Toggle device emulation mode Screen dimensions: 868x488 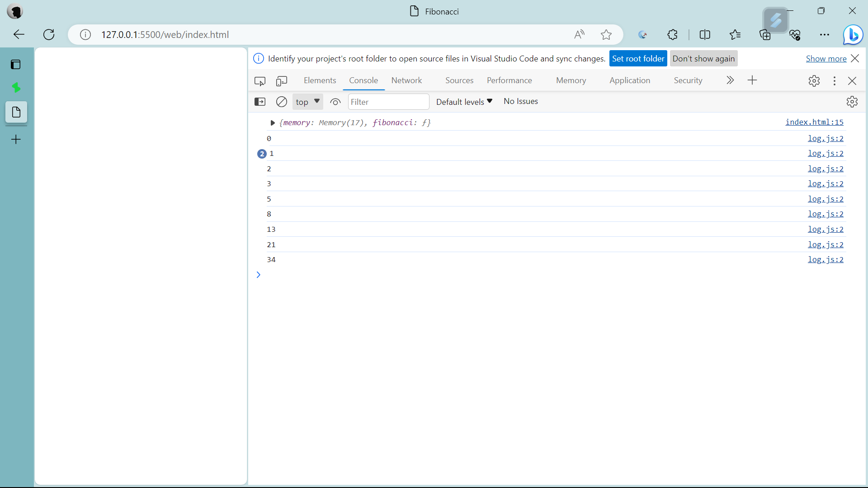pos(282,81)
